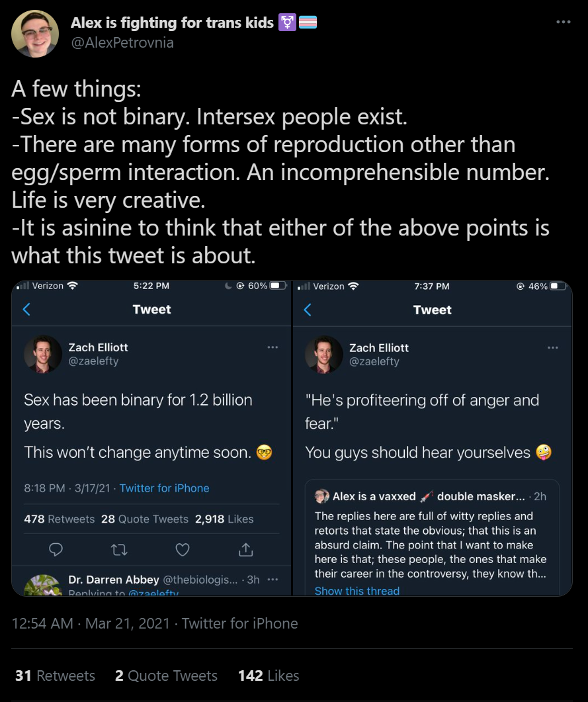This screenshot has width=588, height=702.
Task: Open Alex's profile picture avatar
Action: (x=35, y=34)
